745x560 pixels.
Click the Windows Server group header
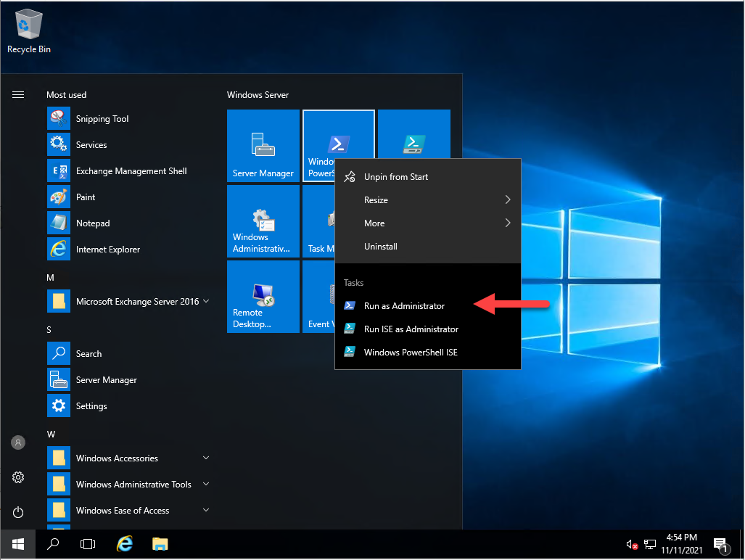[258, 95]
